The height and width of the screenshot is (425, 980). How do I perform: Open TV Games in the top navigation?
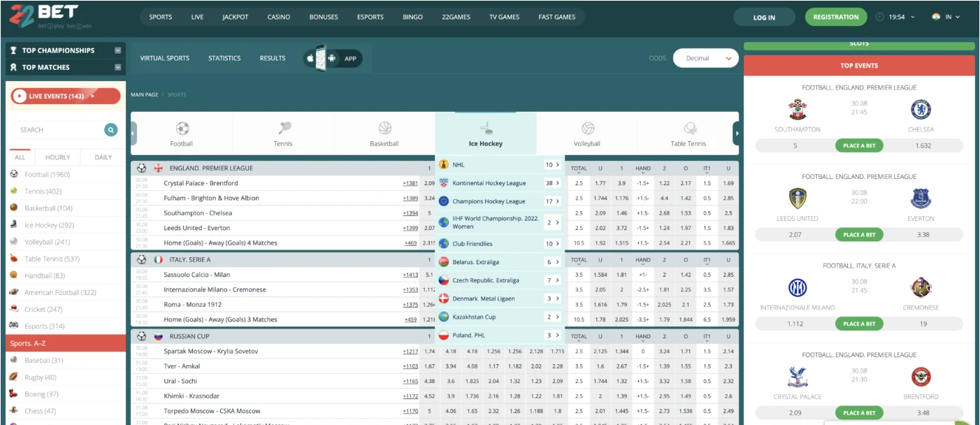point(504,17)
